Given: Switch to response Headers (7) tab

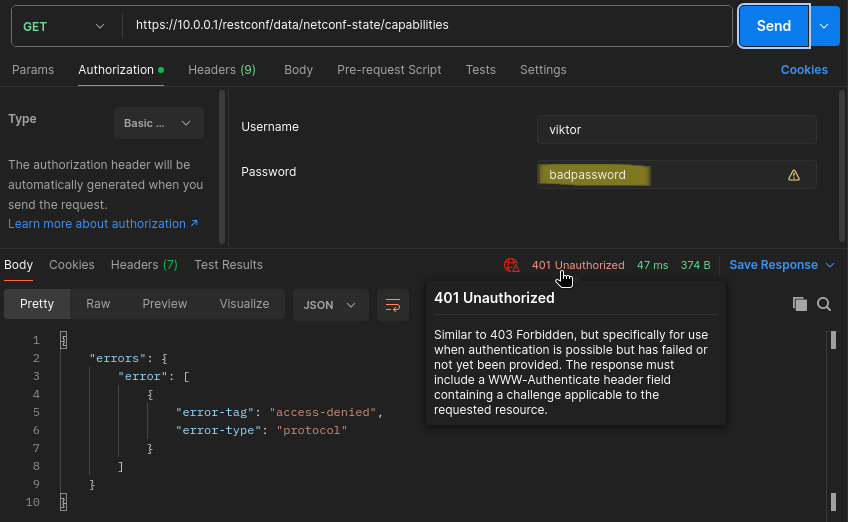Looking at the screenshot, I should tap(144, 265).
